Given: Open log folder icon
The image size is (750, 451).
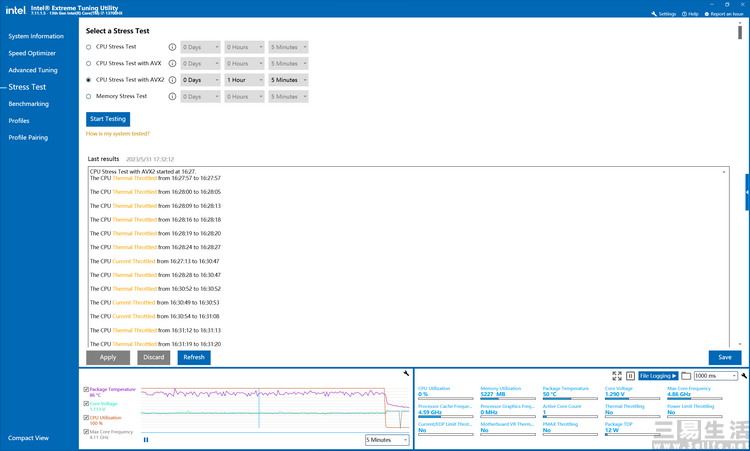Looking at the screenshot, I should click(686, 376).
